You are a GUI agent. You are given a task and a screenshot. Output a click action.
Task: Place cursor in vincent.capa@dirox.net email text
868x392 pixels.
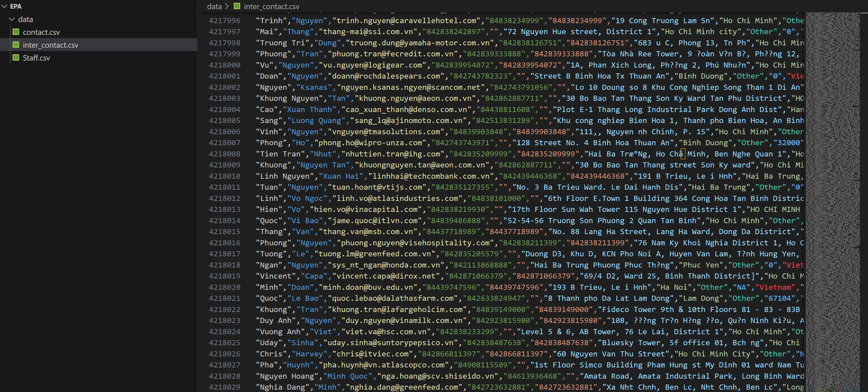pos(386,276)
